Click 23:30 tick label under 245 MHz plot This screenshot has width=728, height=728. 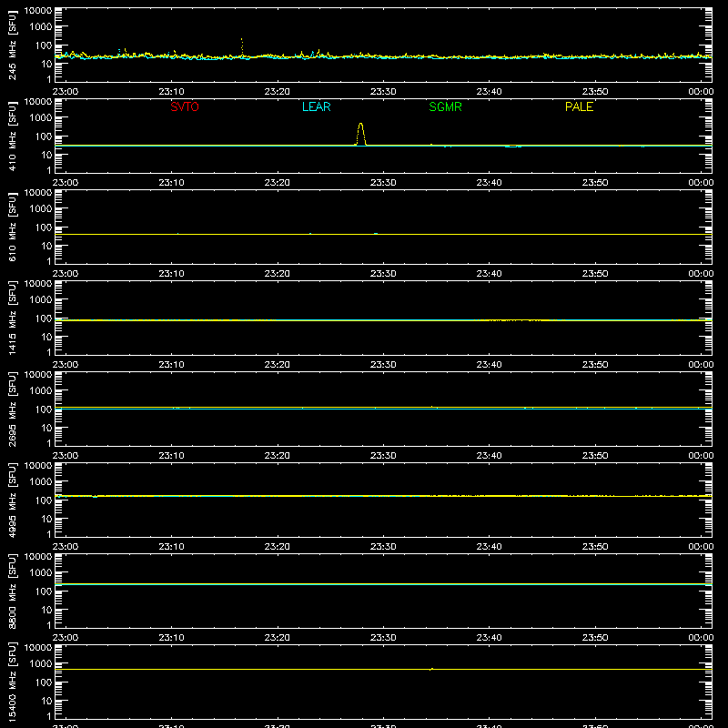[383, 92]
